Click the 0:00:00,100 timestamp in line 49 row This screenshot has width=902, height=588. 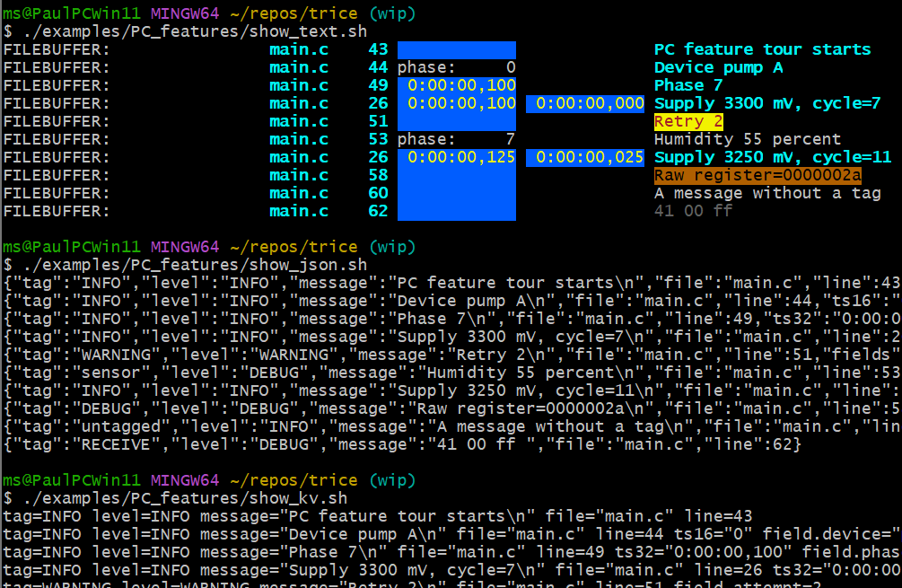[x=457, y=85]
